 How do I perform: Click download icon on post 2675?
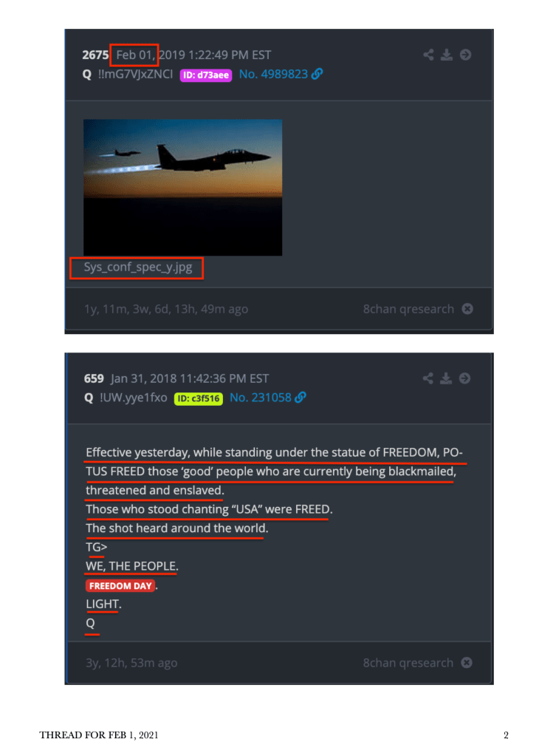click(447, 55)
